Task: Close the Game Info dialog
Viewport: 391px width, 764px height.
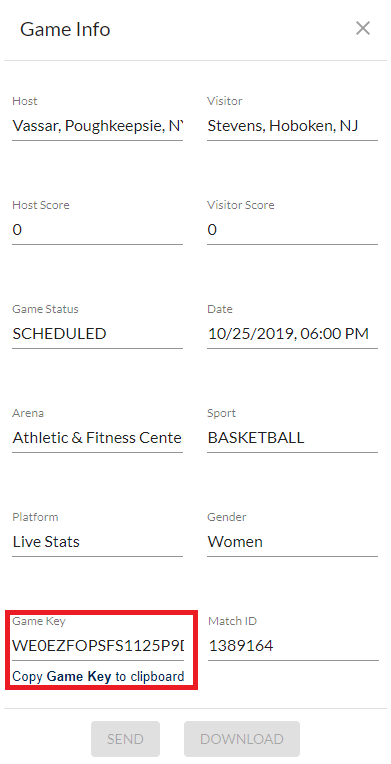Action: (363, 29)
